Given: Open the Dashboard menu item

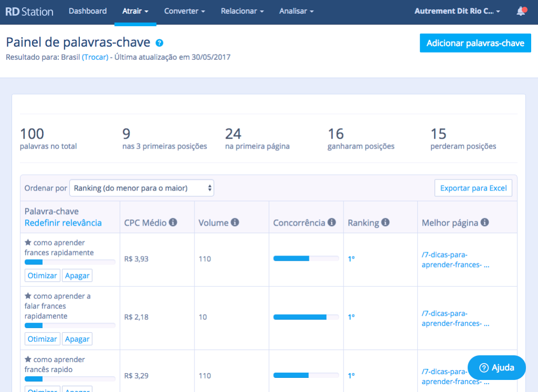Looking at the screenshot, I should (x=88, y=11).
